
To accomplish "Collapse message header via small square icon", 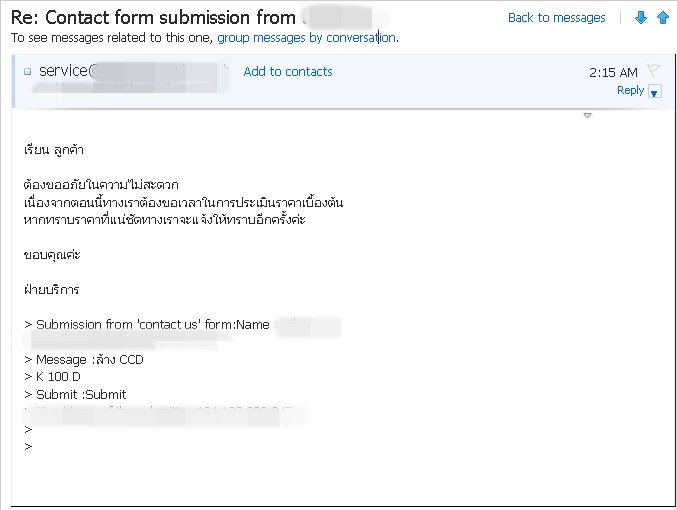I will point(28,72).
